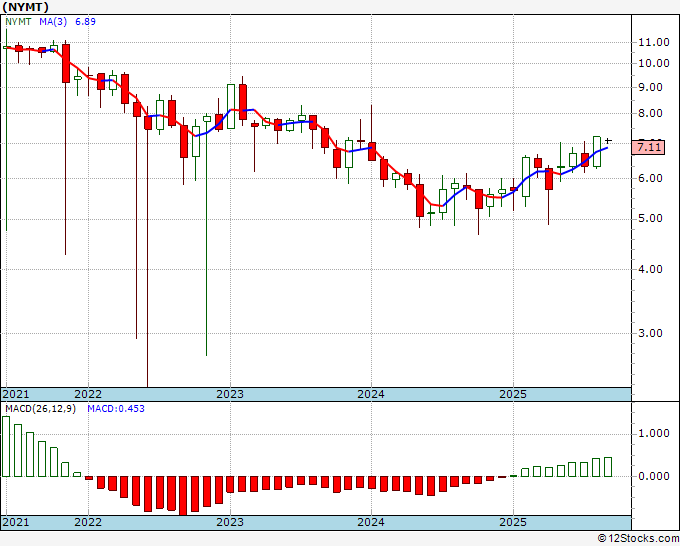
Task: Click 2023 on the price chart timeline
Action: pos(230,394)
